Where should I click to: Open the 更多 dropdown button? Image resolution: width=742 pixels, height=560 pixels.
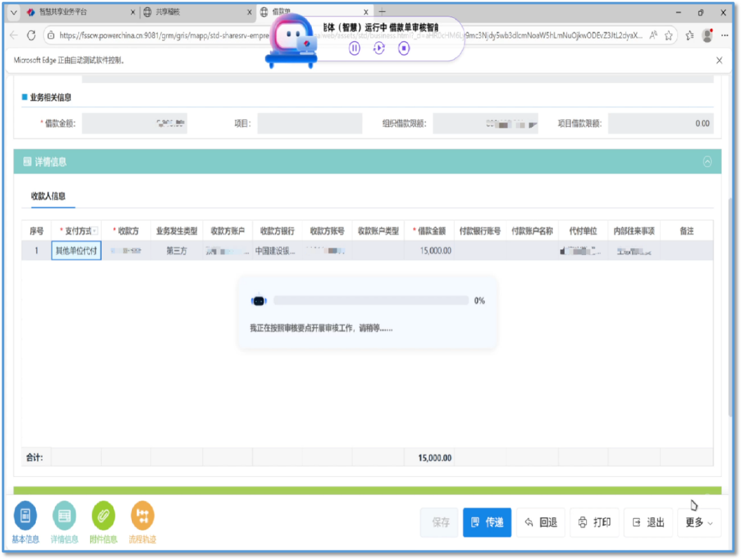coord(699,523)
